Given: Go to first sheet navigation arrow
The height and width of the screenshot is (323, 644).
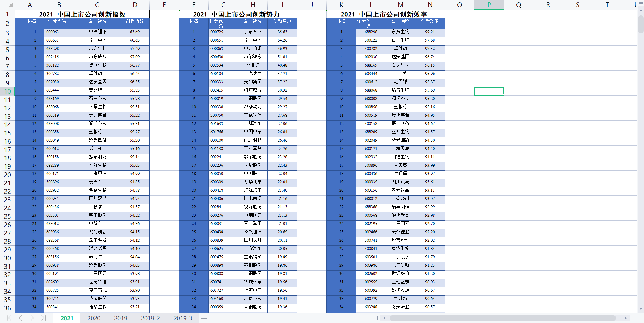Looking at the screenshot, I should click(x=9, y=318).
